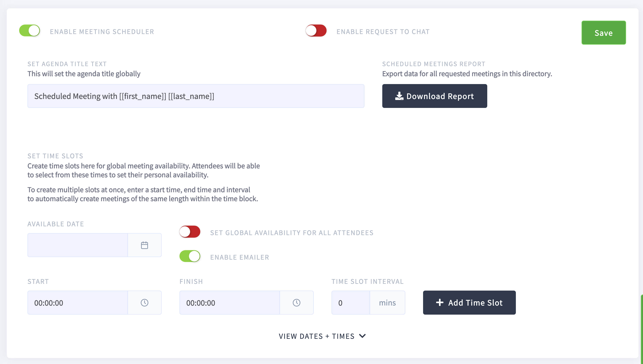Image resolution: width=643 pixels, height=364 pixels.
Task: Click the plus icon on Add Time Slot
Action: (440, 302)
